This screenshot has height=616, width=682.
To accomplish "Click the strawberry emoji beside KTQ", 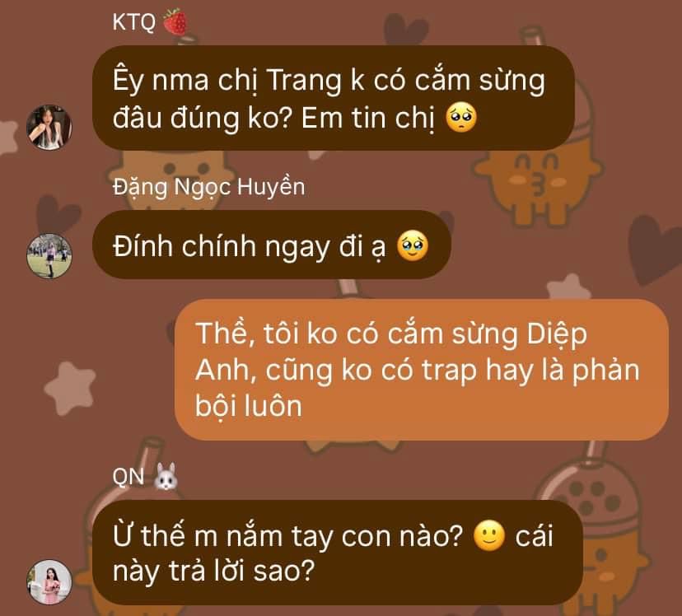I will point(175,21).
